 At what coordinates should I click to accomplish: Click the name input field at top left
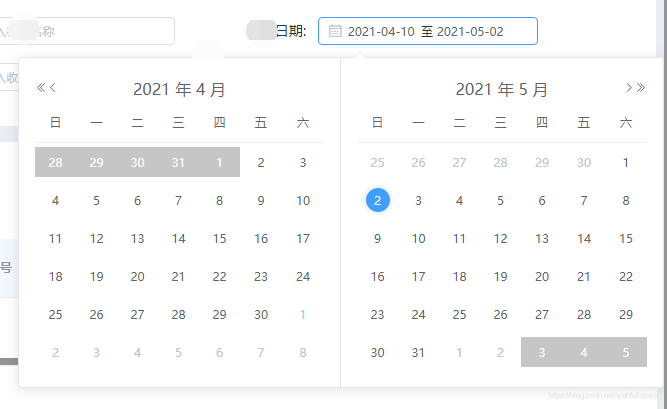coord(87,31)
